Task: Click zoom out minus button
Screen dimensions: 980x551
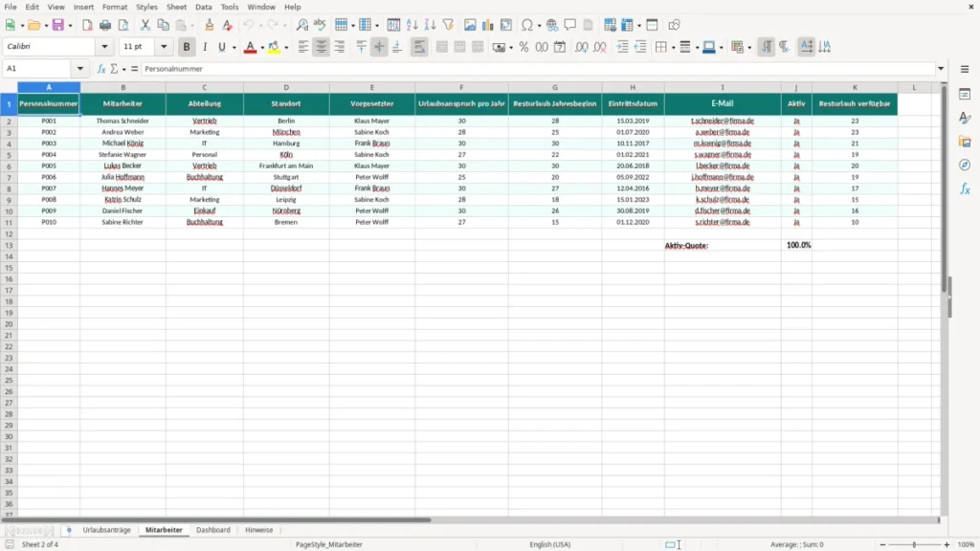Action: tap(882, 544)
